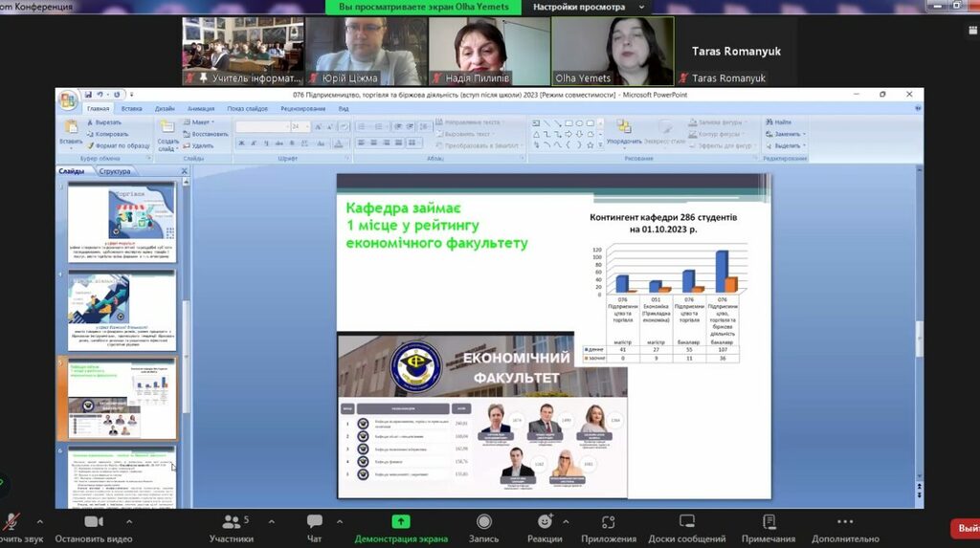Click the PowerPoint Office button
Viewport: 980px width, 548px height.
pos(68,99)
